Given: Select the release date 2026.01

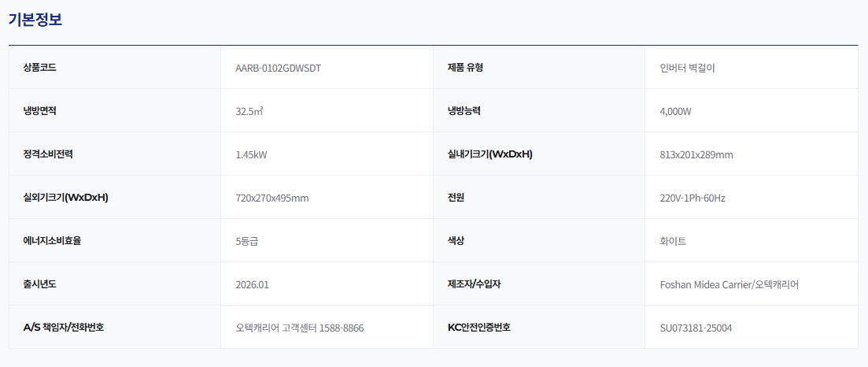Looking at the screenshot, I should click(252, 284).
